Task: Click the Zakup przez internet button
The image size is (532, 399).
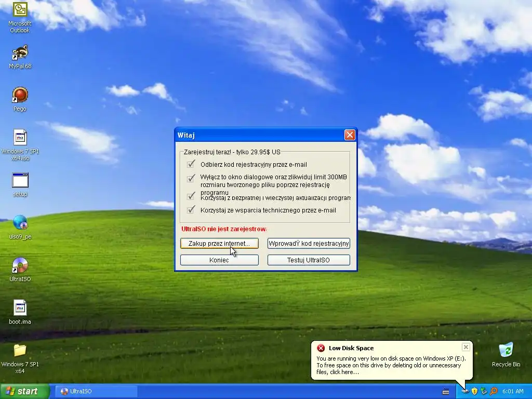Action: [219, 243]
